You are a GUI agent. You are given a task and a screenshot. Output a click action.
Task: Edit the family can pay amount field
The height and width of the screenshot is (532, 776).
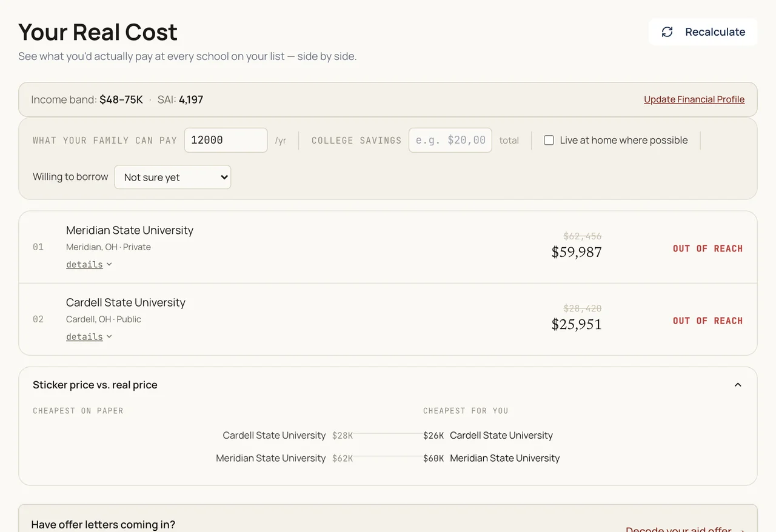click(x=226, y=140)
